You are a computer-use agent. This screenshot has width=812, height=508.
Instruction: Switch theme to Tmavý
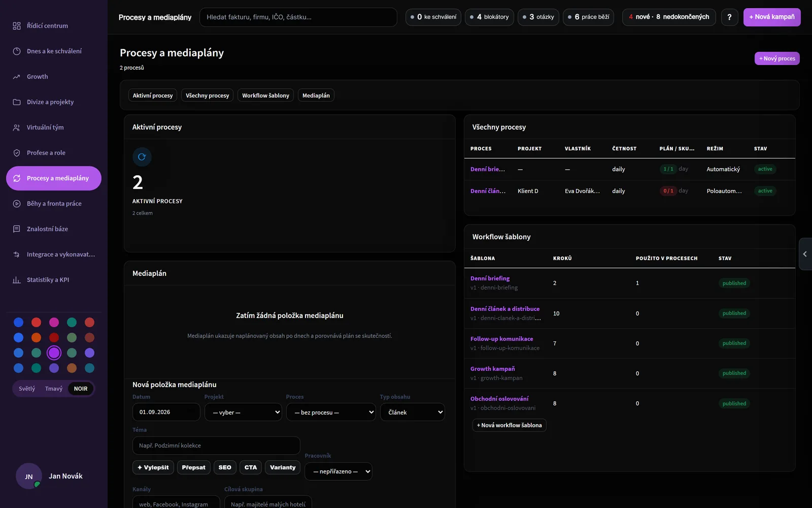(x=54, y=389)
